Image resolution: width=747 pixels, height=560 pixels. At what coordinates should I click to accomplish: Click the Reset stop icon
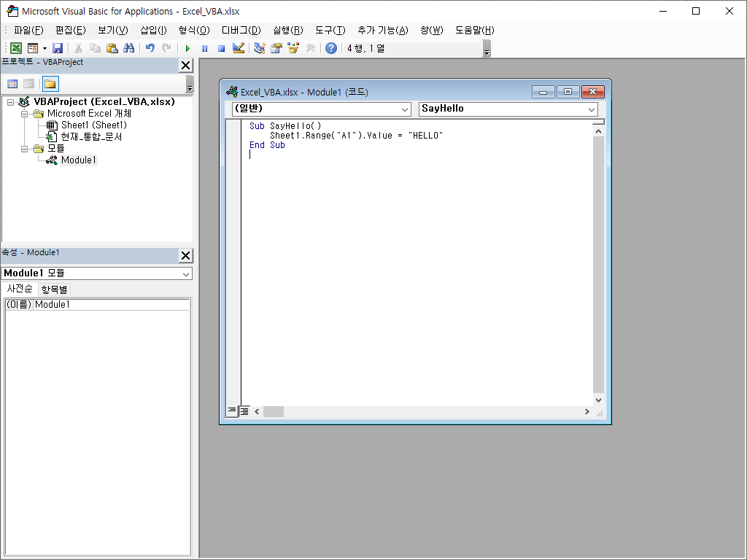[x=221, y=48]
